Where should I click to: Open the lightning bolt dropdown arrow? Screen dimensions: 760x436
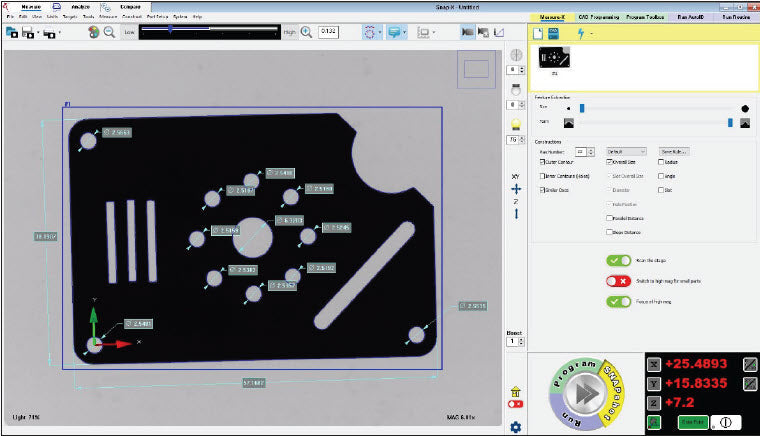591,33
